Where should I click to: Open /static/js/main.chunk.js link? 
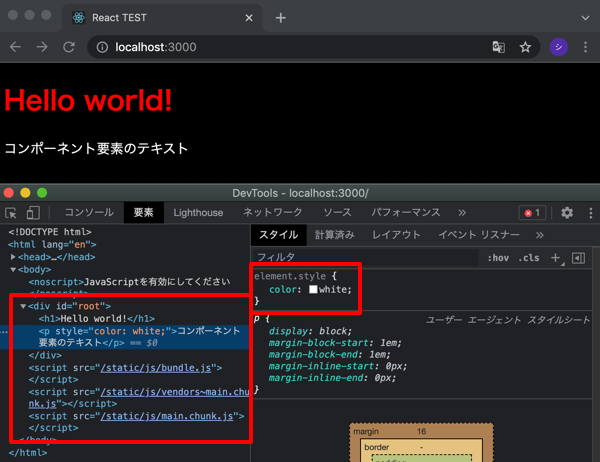click(x=167, y=416)
